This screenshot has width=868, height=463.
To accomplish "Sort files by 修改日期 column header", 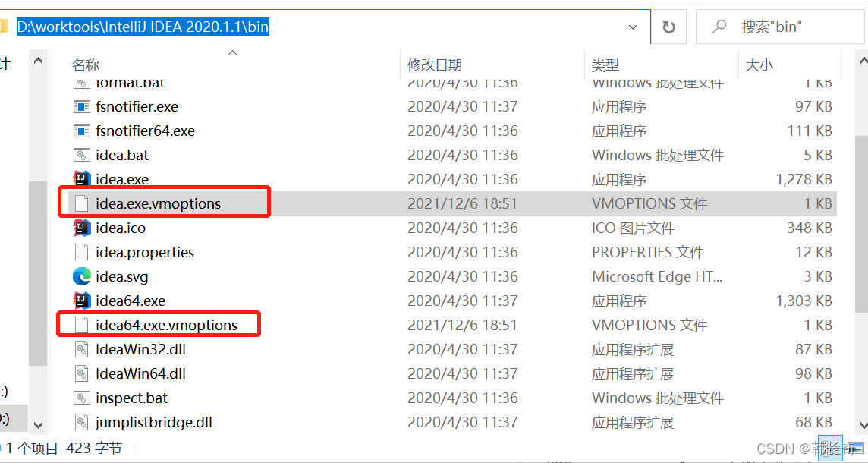I will click(x=435, y=65).
